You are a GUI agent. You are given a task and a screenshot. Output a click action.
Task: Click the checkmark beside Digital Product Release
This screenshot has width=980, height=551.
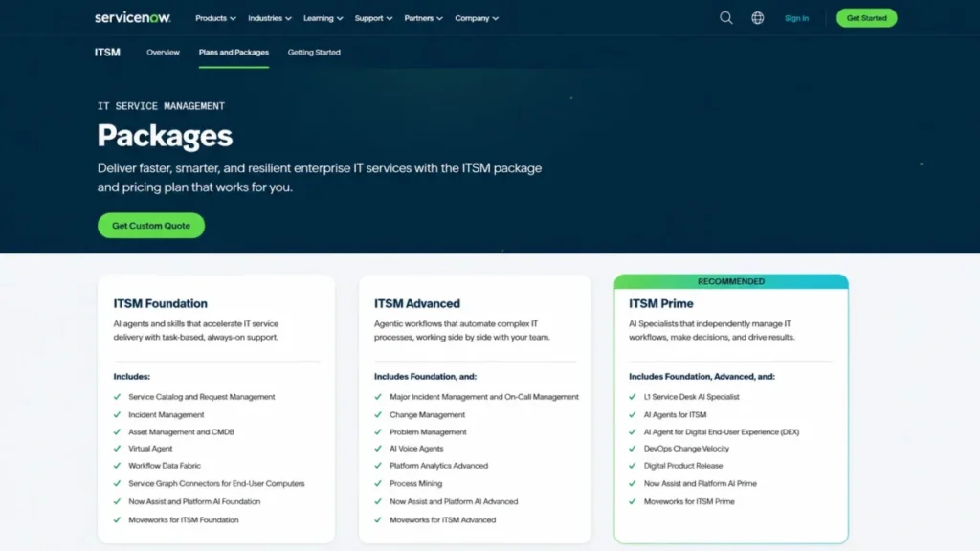(633, 466)
